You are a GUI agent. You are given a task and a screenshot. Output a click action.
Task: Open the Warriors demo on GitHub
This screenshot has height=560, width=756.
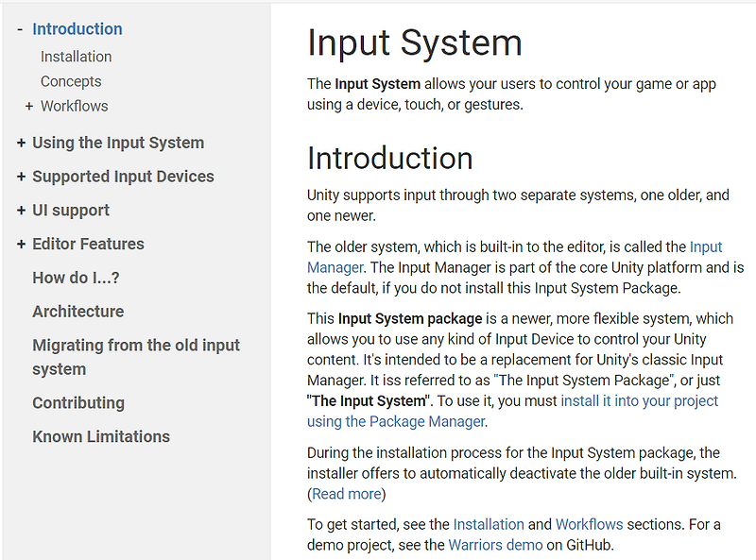495,545
